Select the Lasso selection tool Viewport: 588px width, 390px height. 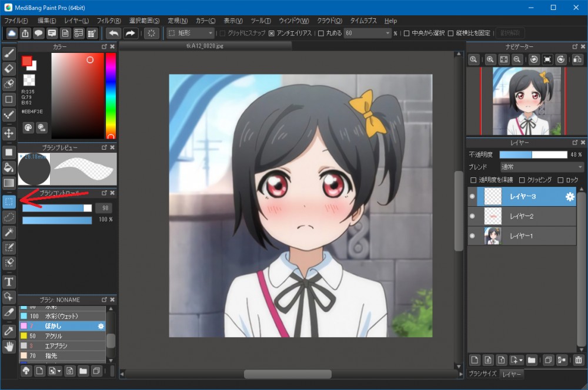pyautogui.click(x=9, y=217)
